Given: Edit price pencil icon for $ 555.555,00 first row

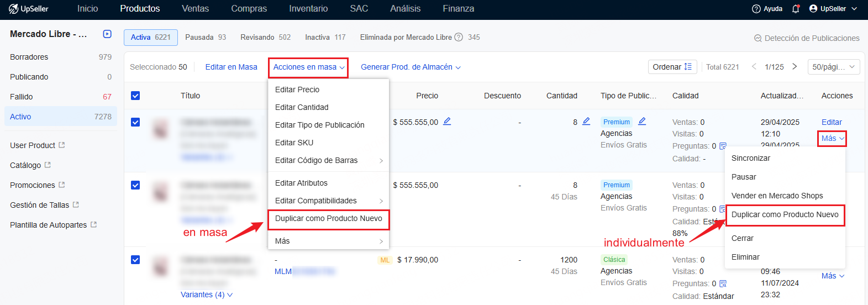Looking at the screenshot, I should pyautogui.click(x=447, y=121).
